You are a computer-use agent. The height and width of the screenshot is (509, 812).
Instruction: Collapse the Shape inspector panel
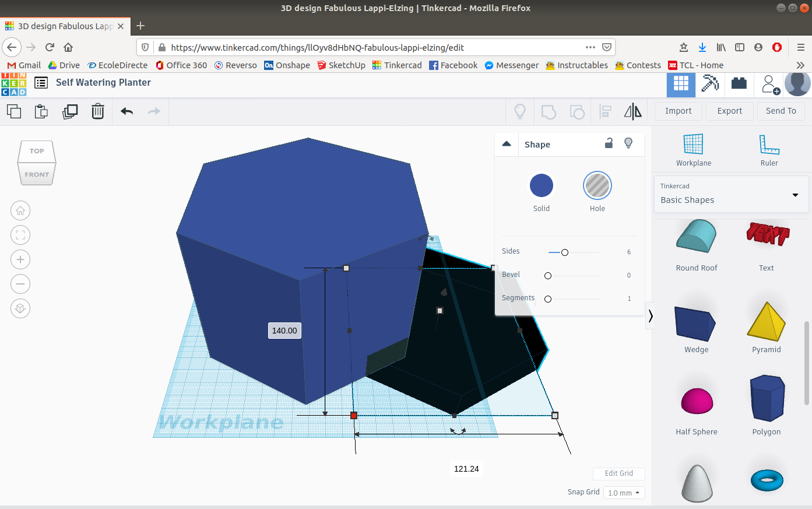[x=507, y=144]
